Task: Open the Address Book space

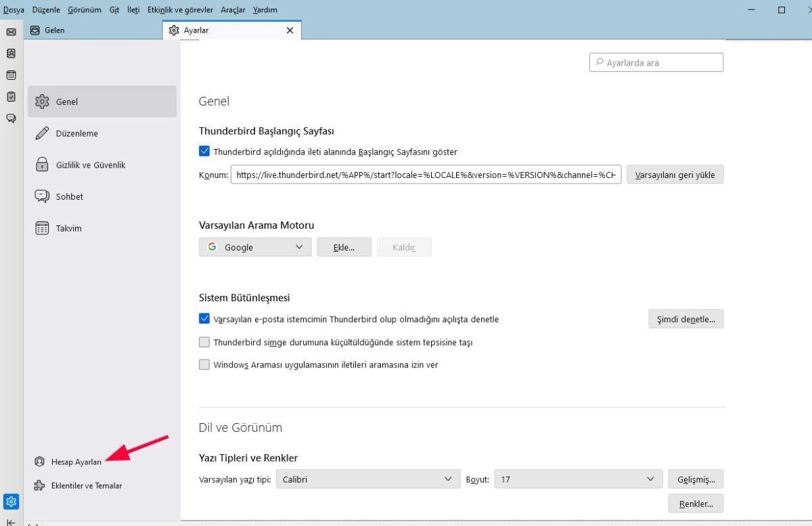Action: pos(11,53)
